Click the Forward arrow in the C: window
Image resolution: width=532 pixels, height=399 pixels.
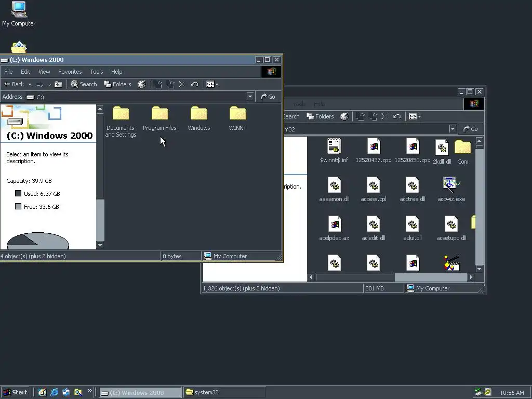point(40,85)
